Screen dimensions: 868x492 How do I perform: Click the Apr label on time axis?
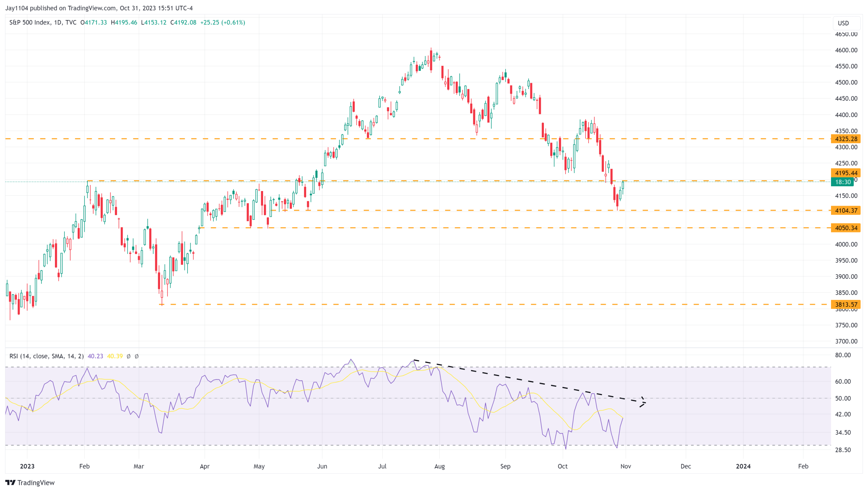(x=204, y=466)
